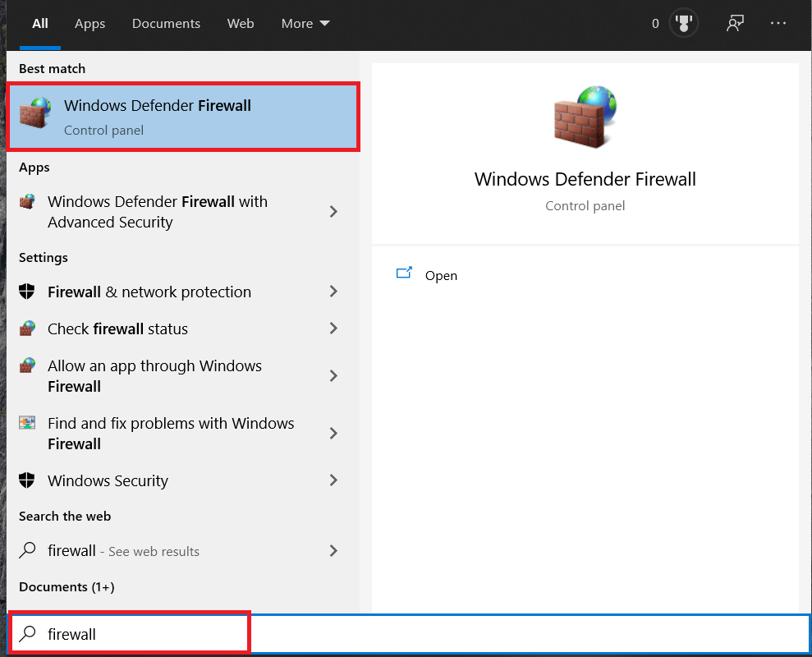Screen dimensions: 812x657
Task: Select the Web search tab
Action: pos(241,24)
